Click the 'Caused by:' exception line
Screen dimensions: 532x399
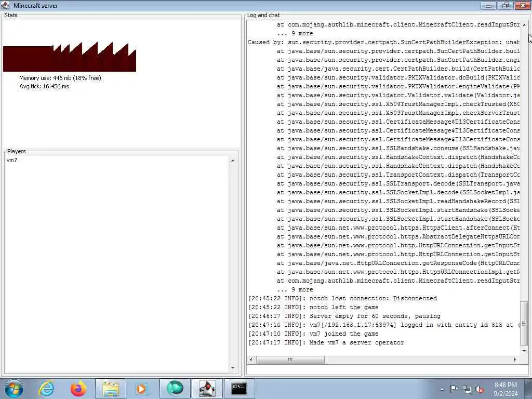[384, 43]
